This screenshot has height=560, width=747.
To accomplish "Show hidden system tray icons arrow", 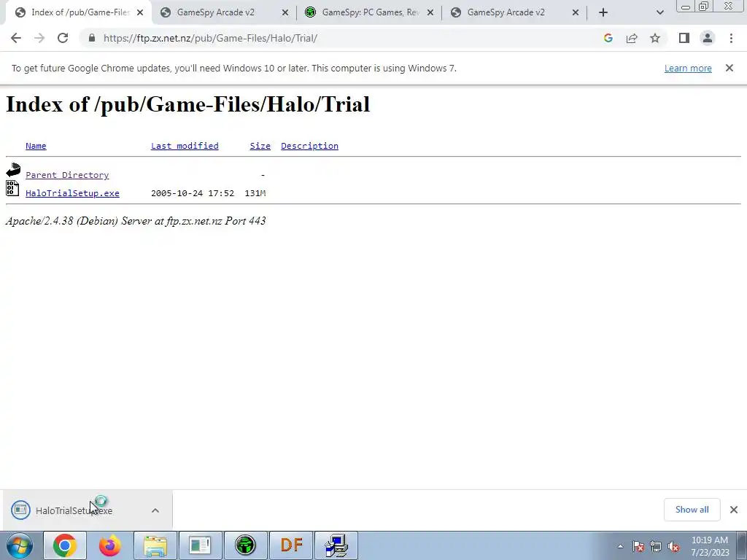I will tap(620, 547).
